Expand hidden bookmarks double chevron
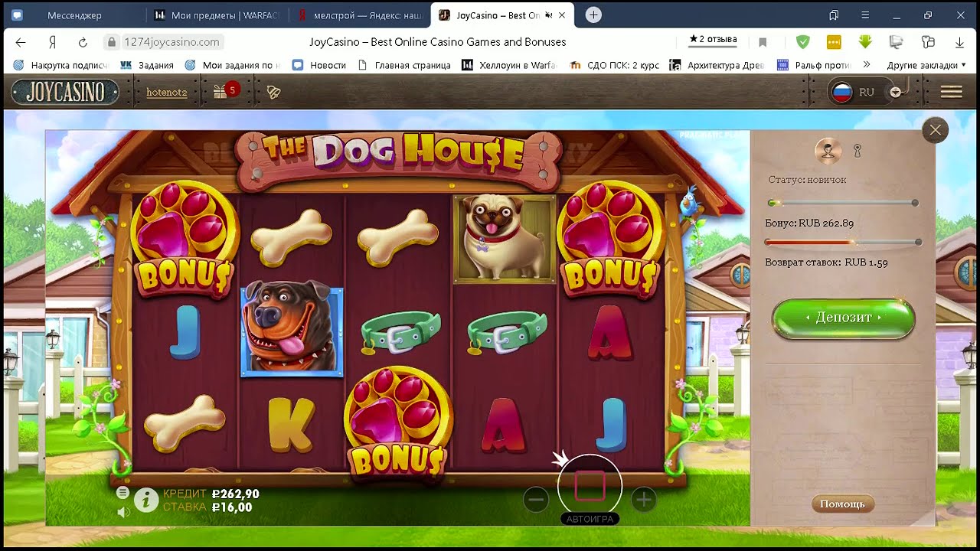 pos(867,65)
